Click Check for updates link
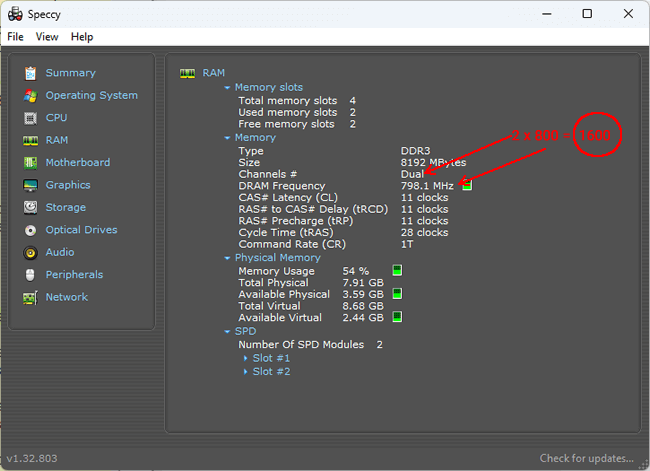The width and height of the screenshot is (650, 471). [x=586, y=458]
